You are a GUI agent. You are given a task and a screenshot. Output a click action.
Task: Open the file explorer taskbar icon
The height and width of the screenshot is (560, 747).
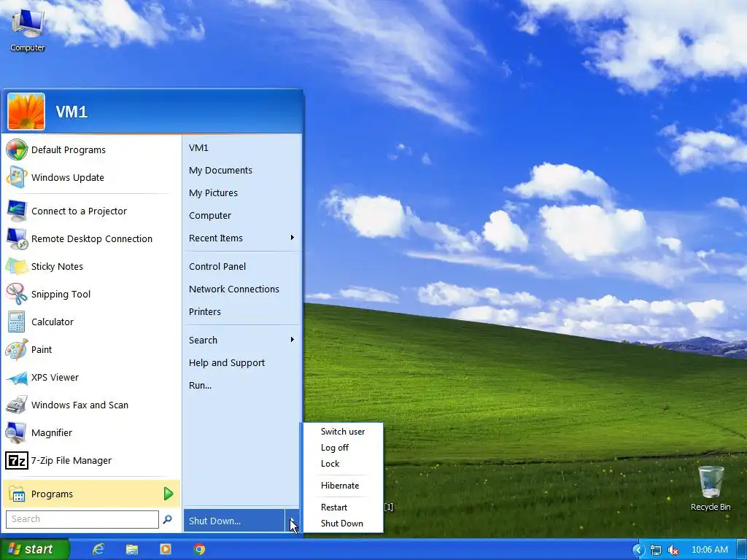[132, 549]
